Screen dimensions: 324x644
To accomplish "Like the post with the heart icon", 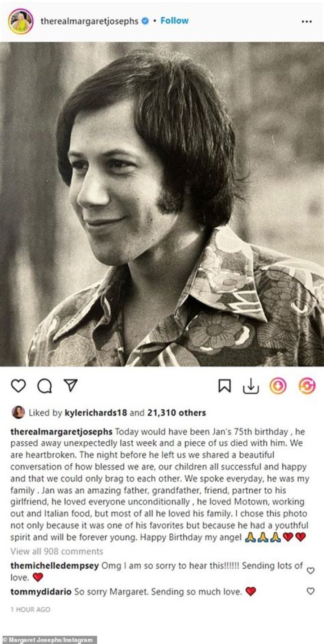I will tap(18, 386).
